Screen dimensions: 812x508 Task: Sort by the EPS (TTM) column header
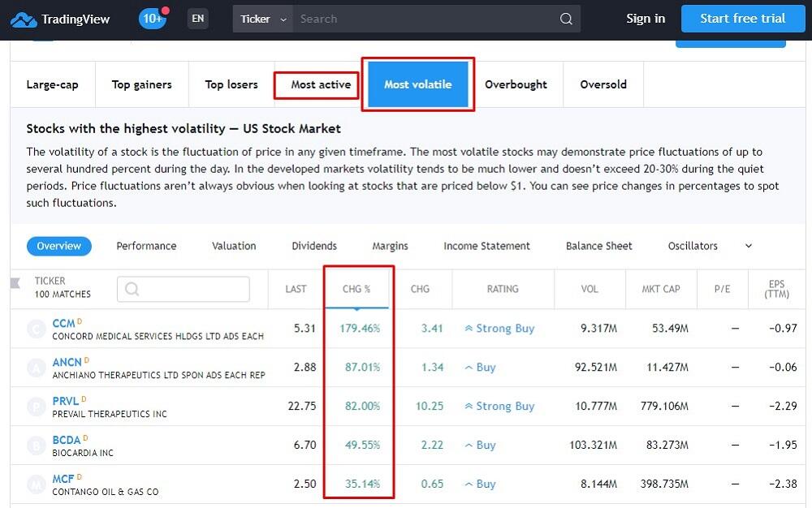(x=777, y=289)
